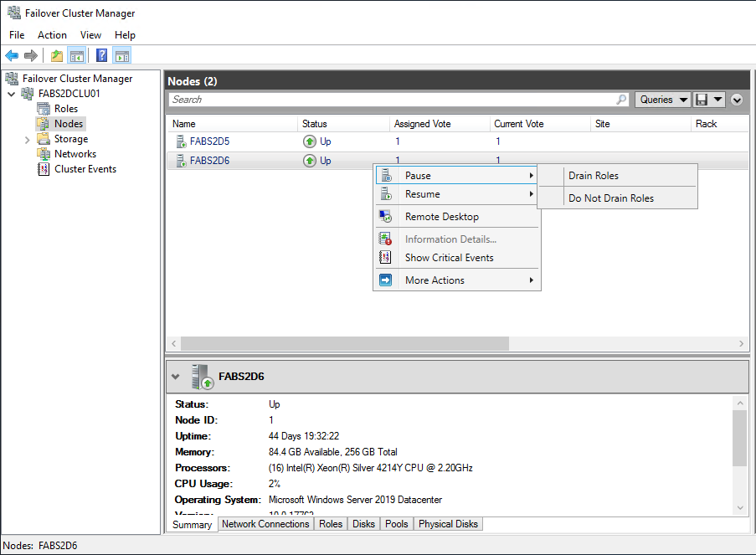Click the Pause icon in context menu
The width and height of the screenshot is (756, 555).
tap(386, 176)
